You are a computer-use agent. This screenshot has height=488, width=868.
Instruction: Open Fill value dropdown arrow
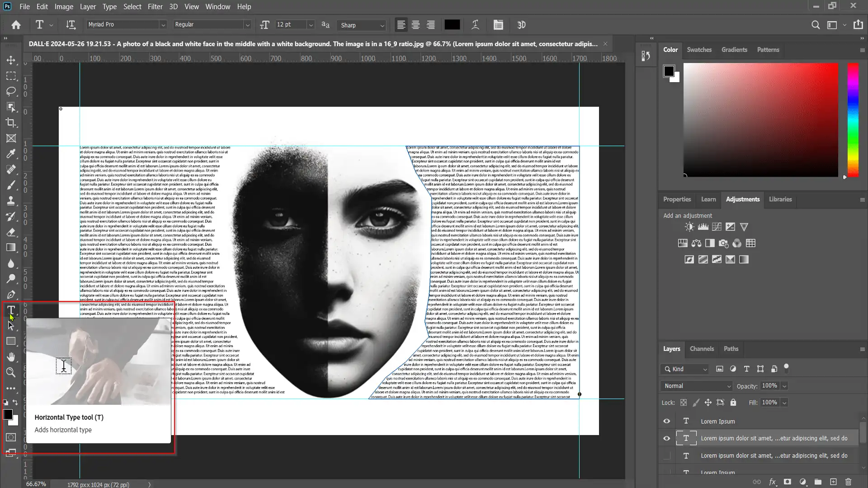(784, 403)
